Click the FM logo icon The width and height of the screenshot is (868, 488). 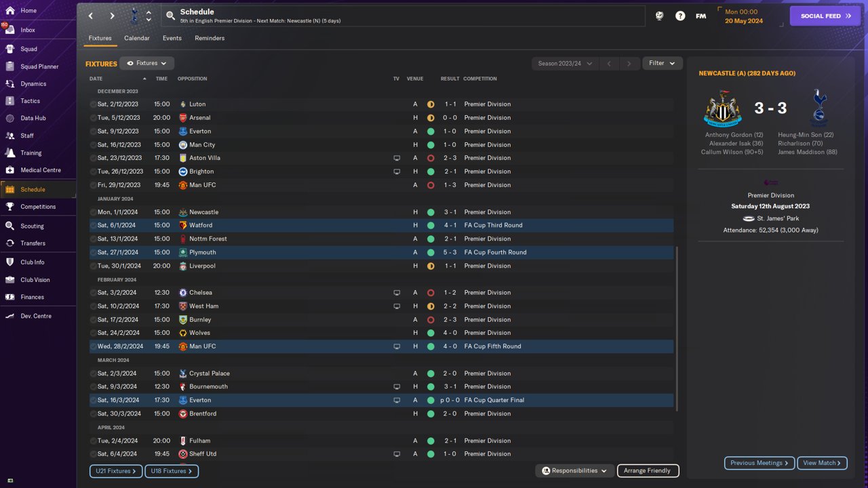click(x=701, y=16)
